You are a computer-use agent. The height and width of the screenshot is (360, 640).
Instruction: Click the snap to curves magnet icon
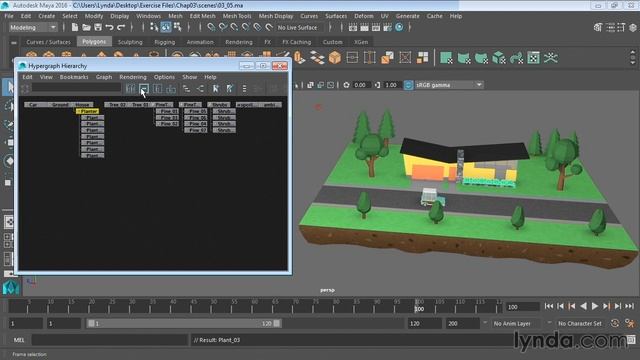pos(222,27)
